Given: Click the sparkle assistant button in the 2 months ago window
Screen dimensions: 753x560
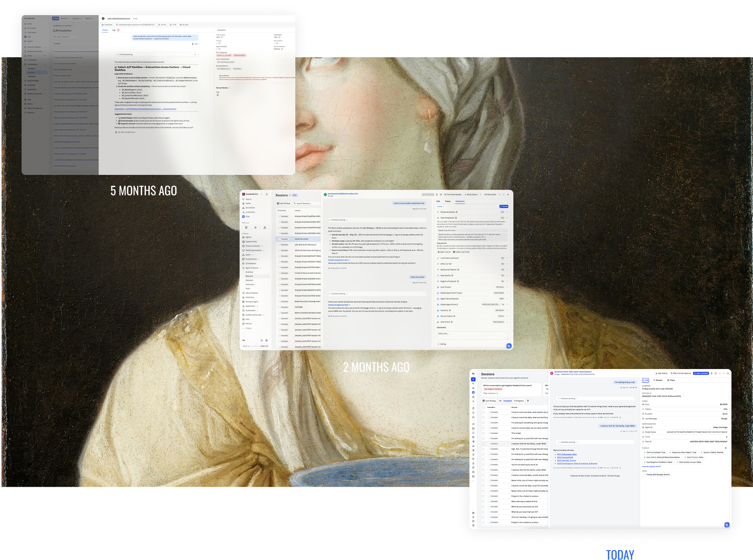Looking at the screenshot, I should pyautogui.click(x=509, y=346).
